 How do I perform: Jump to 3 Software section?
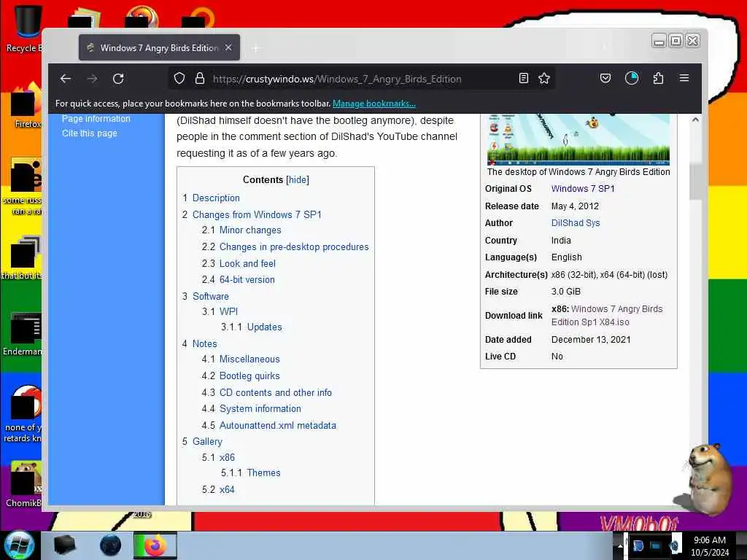coord(211,297)
